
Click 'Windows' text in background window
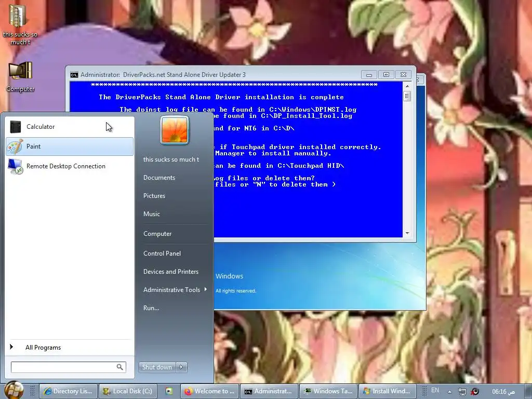point(229,276)
